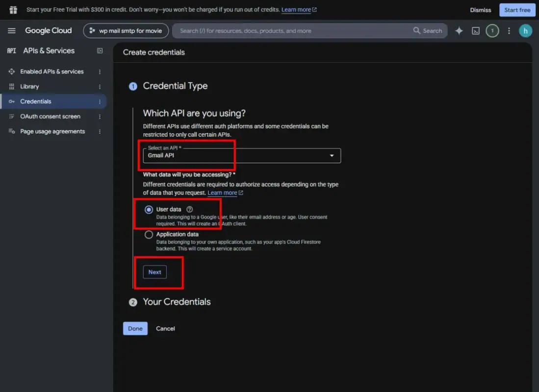Screen dimensions: 539x392
Task: Activate Cloud Shell terminal icon
Action: click(x=475, y=31)
